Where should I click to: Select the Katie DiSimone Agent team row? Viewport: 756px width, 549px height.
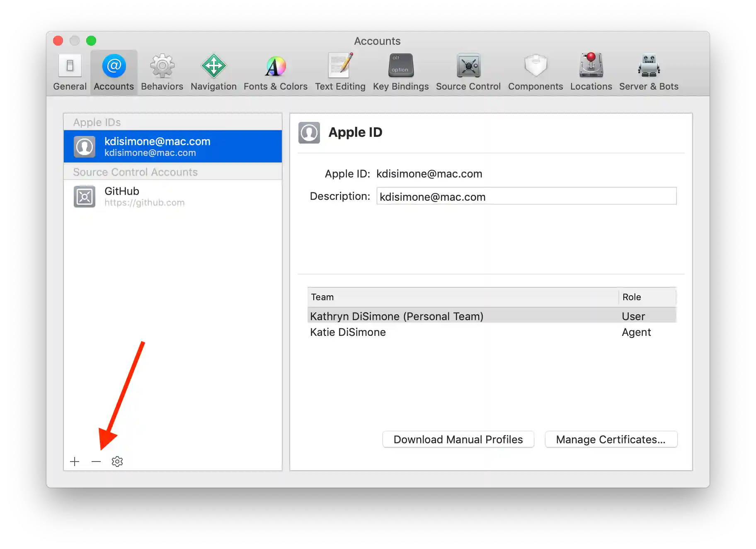[x=492, y=332]
